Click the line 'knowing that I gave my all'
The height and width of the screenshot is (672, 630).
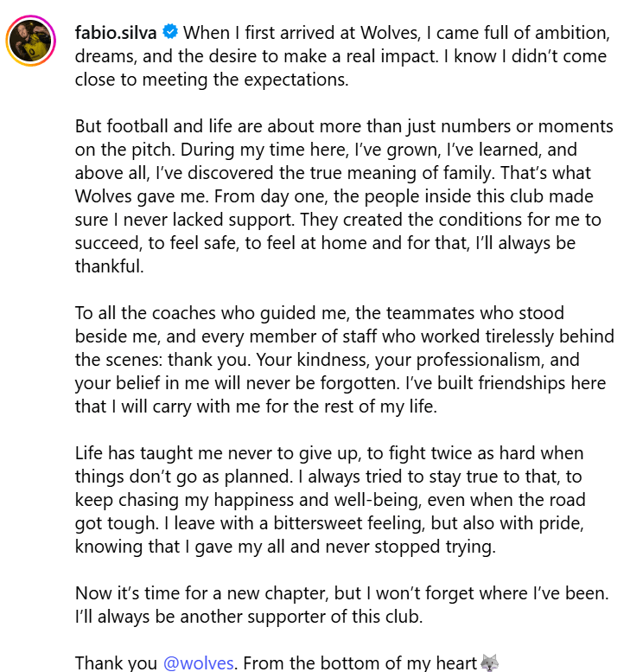[x=285, y=547]
